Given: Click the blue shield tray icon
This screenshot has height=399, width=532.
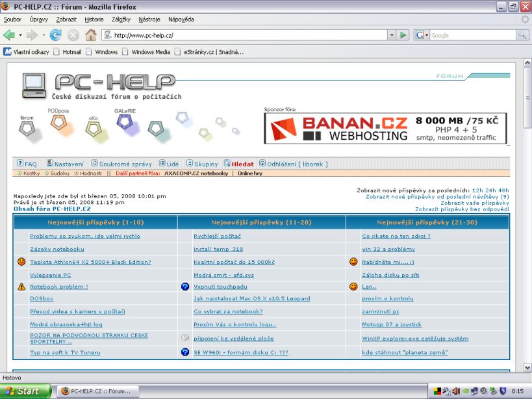Looking at the screenshot, I should [503, 391].
